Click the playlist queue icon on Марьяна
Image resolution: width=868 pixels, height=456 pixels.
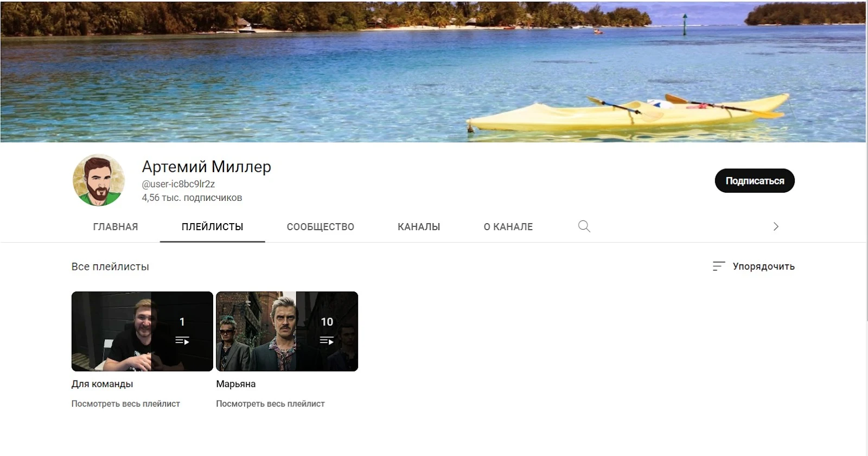(x=327, y=341)
